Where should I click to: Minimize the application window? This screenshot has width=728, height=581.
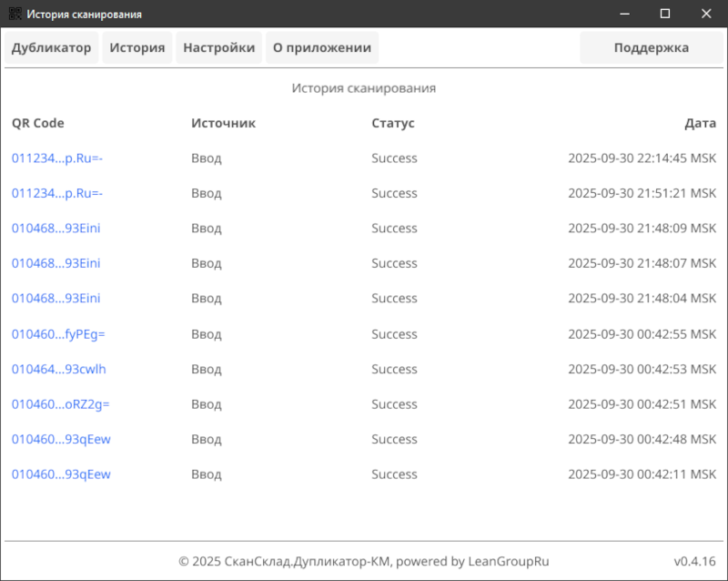[x=623, y=14]
